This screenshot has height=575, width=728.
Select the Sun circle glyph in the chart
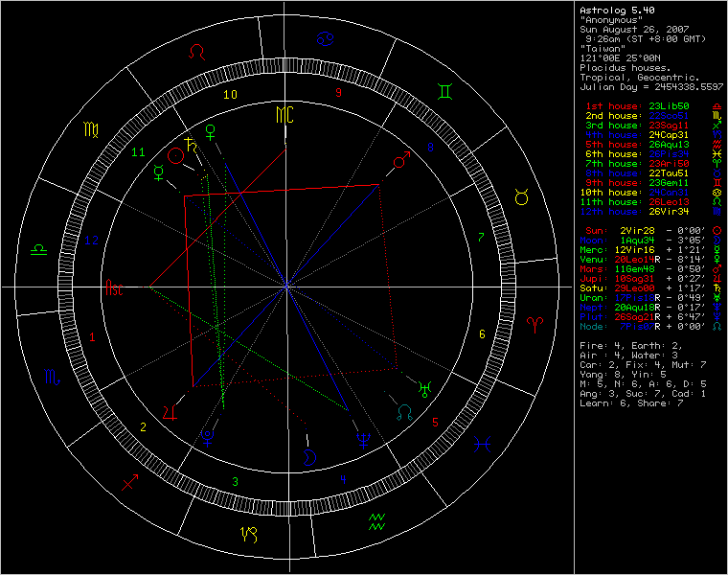175,155
